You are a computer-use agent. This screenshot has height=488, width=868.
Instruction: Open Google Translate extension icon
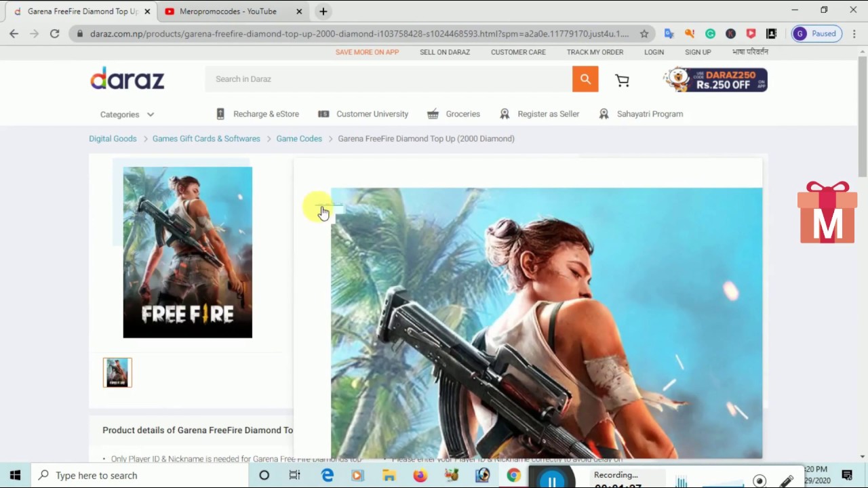(x=669, y=33)
